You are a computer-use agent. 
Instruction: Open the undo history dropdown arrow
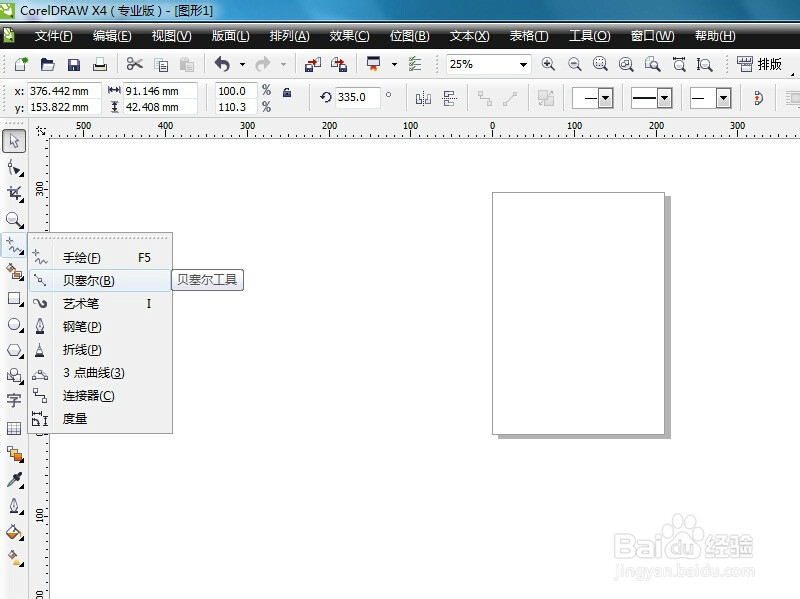242,64
